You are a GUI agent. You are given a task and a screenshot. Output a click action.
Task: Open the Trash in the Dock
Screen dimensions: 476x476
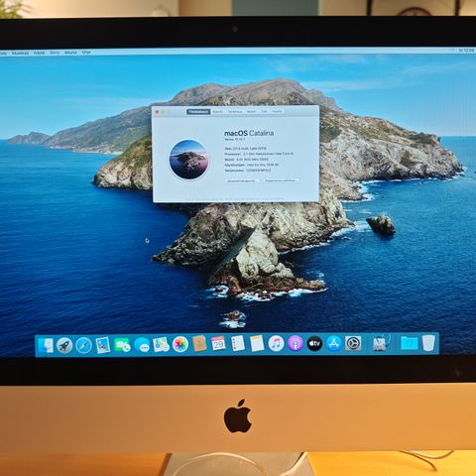(428, 342)
